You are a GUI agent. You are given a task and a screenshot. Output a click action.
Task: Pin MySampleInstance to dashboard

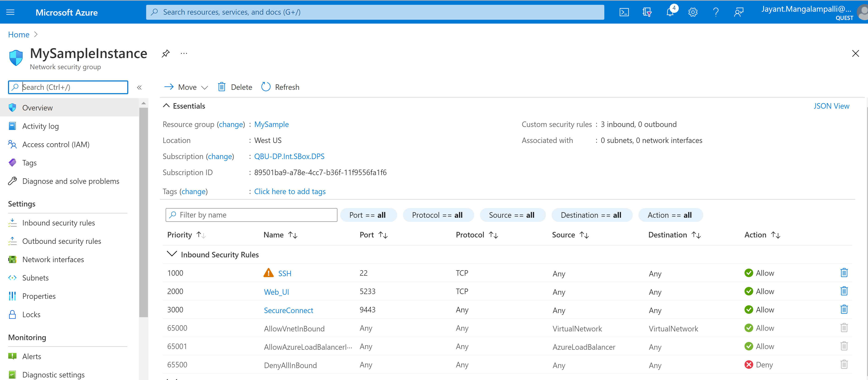click(165, 54)
